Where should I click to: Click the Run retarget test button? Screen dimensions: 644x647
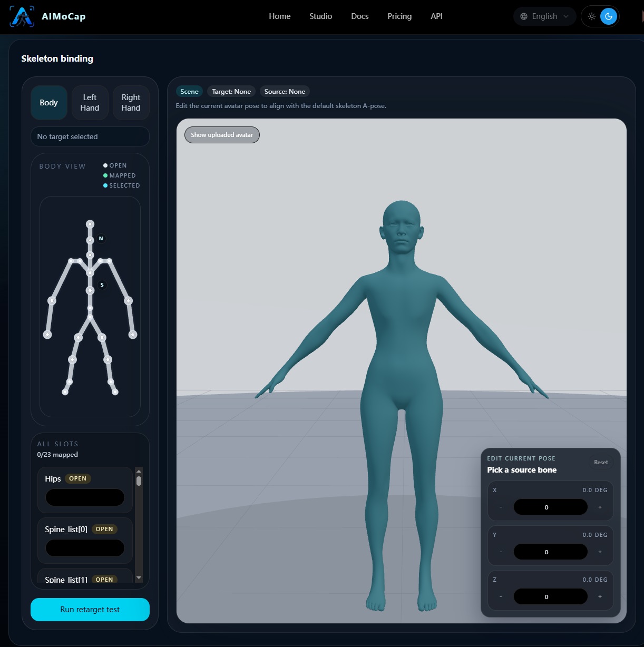click(90, 610)
